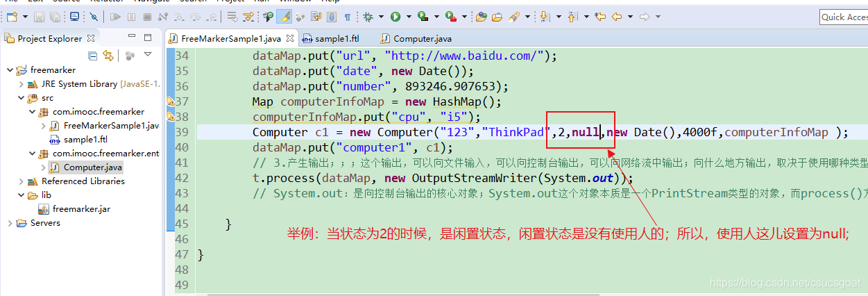This screenshot has width=868, height=296.
Task: Expand the Servers project node
Action: coord(10,223)
